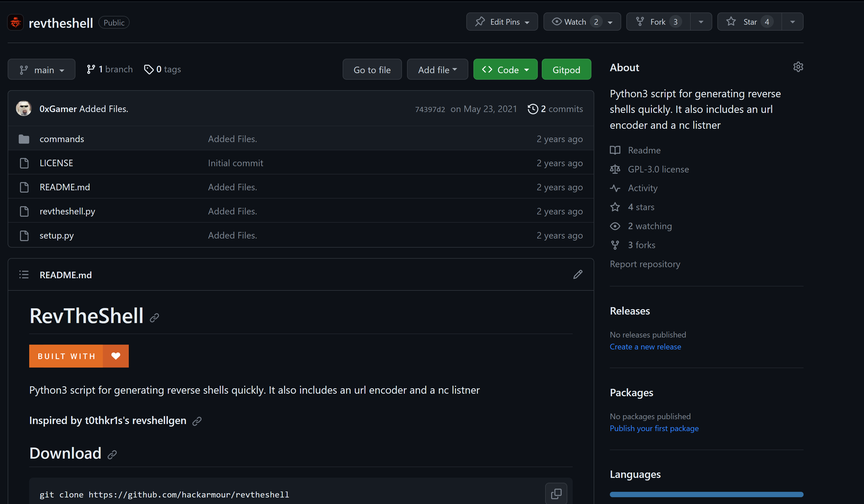Open the star lists dropdown arrow
The image size is (864, 504).
(x=792, y=22)
